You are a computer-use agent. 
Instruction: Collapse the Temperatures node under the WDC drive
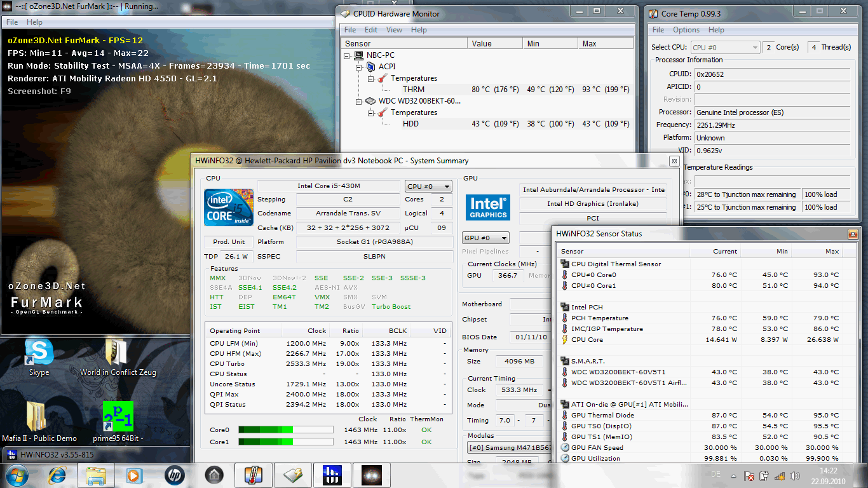370,112
